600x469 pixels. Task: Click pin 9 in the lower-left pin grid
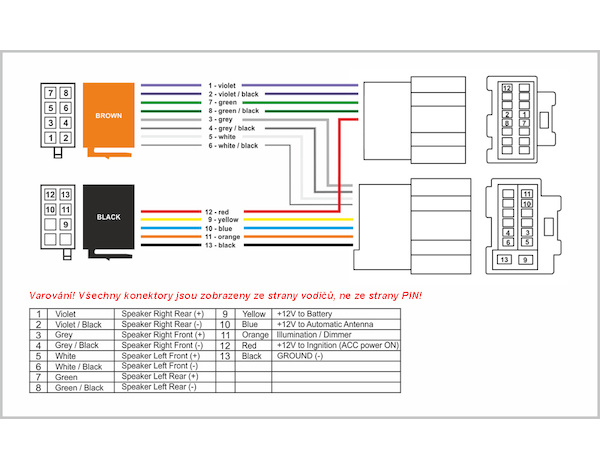click(65, 225)
